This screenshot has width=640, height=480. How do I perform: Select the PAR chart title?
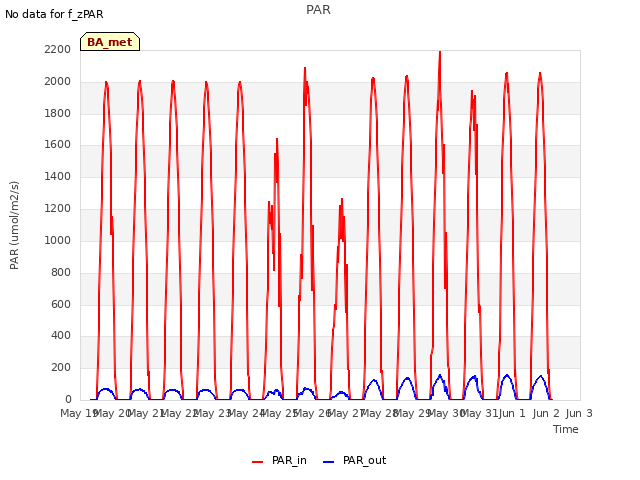[318, 10]
